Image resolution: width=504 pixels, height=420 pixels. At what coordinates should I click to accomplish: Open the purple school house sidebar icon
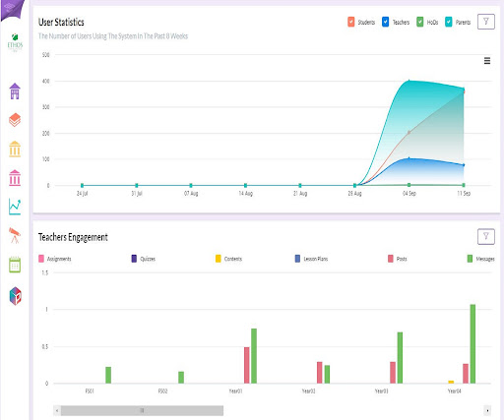[15, 90]
